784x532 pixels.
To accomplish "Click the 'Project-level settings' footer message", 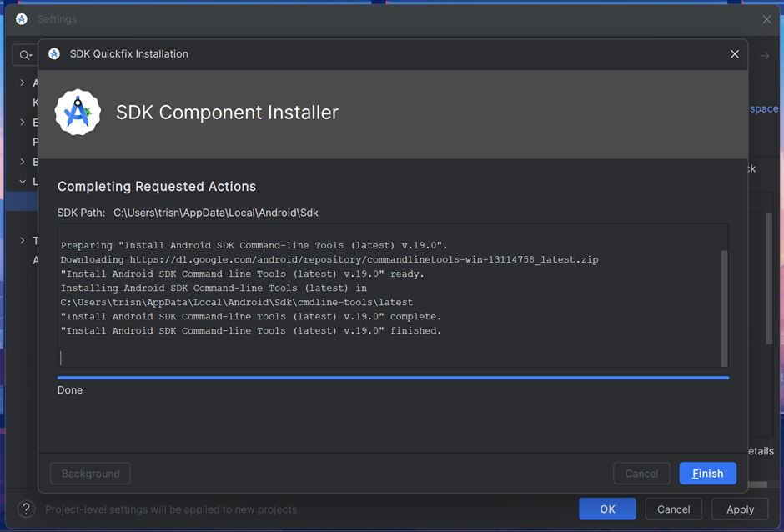I will (171, 509).
